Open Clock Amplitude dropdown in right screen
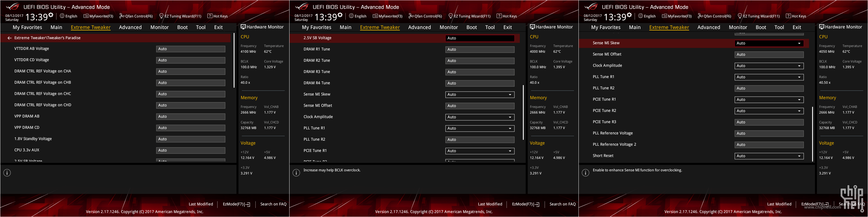 click(x=769, y=66)
